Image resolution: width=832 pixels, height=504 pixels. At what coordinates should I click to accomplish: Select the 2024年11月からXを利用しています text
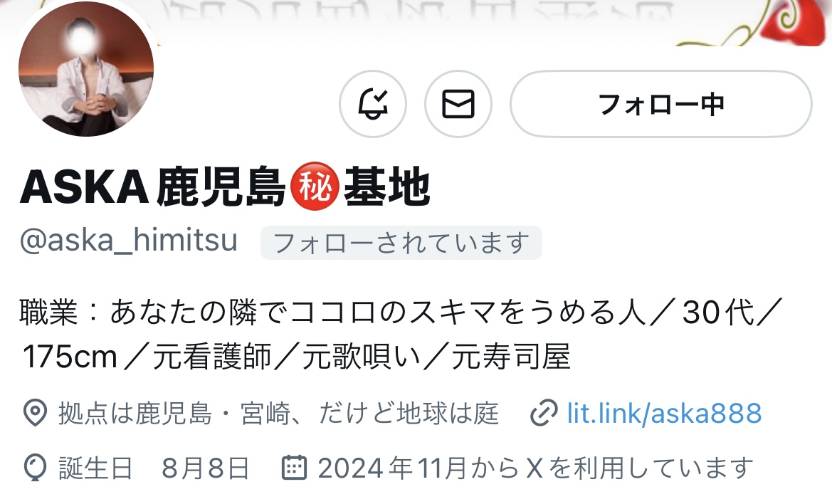tap(535, 468)
